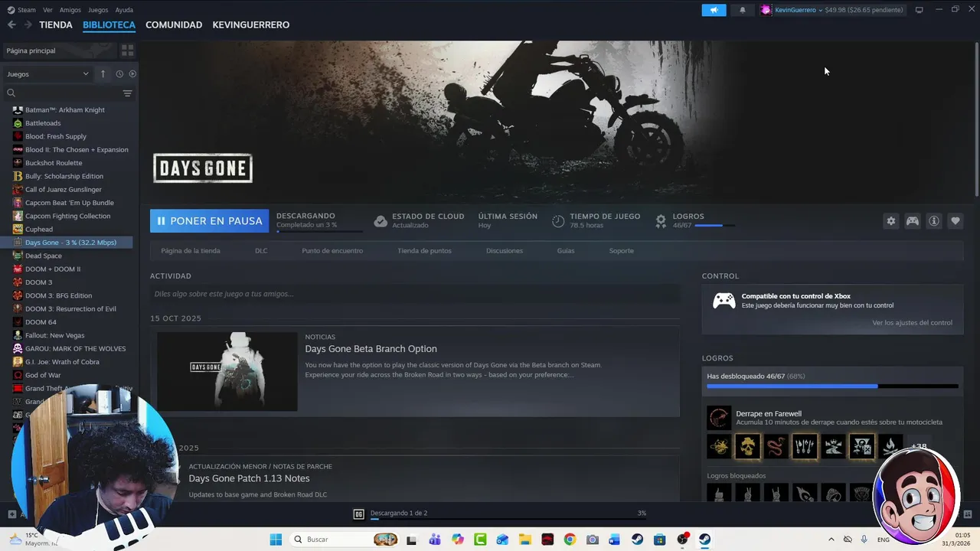
Task: Open Tienda de puntos tab
Action: pos(424,250)
